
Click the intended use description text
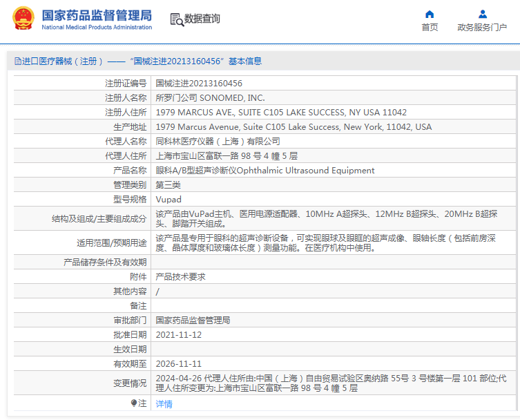click(x=326, y=243)
